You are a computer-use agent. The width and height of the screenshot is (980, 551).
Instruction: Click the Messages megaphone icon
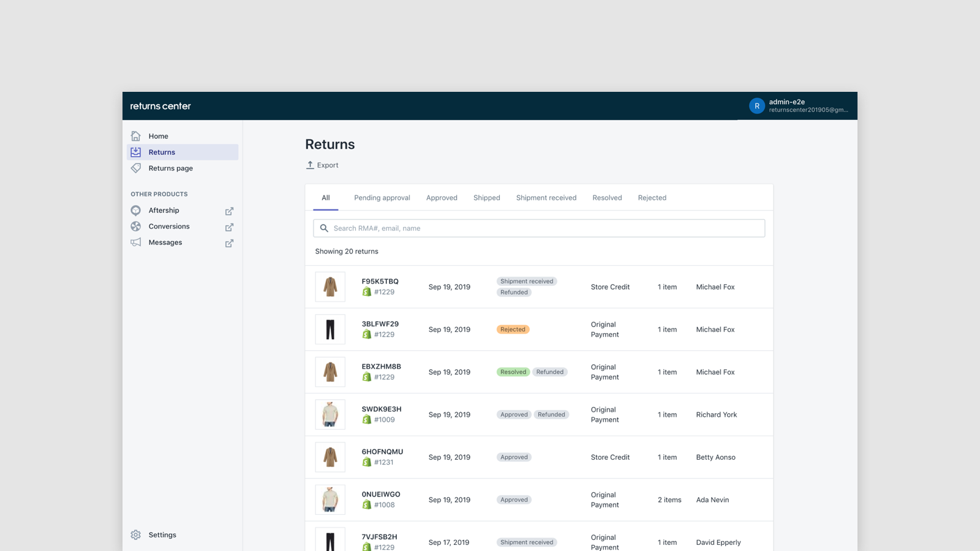pyautogui.click(x=136, y=242)
